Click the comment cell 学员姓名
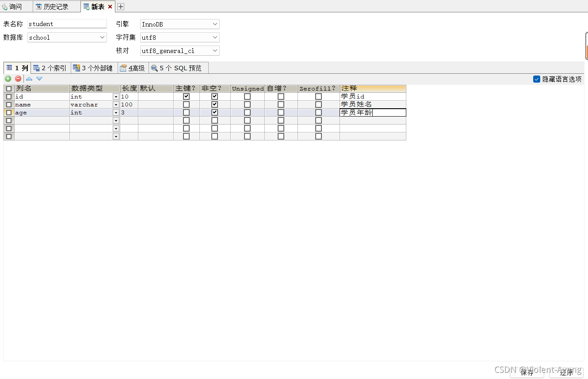Image resolution: width=588 pixels, height=379 pixels. click(373, 104)
